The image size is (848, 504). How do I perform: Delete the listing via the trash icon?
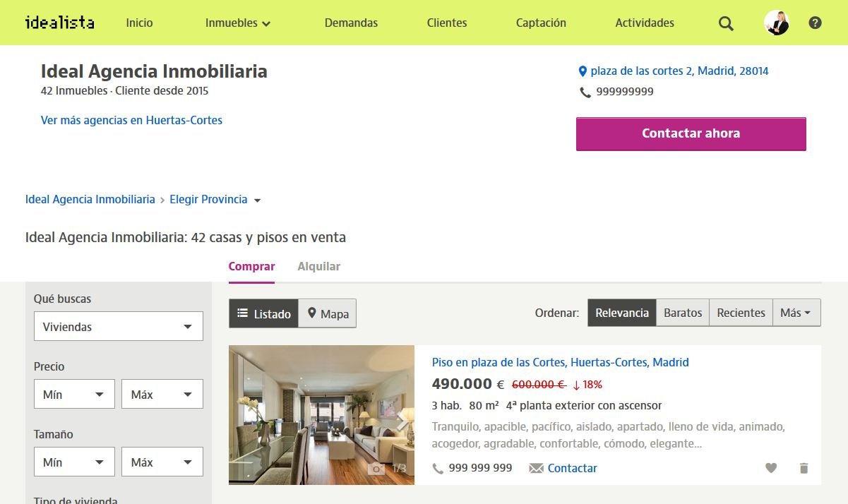[804, 468]
